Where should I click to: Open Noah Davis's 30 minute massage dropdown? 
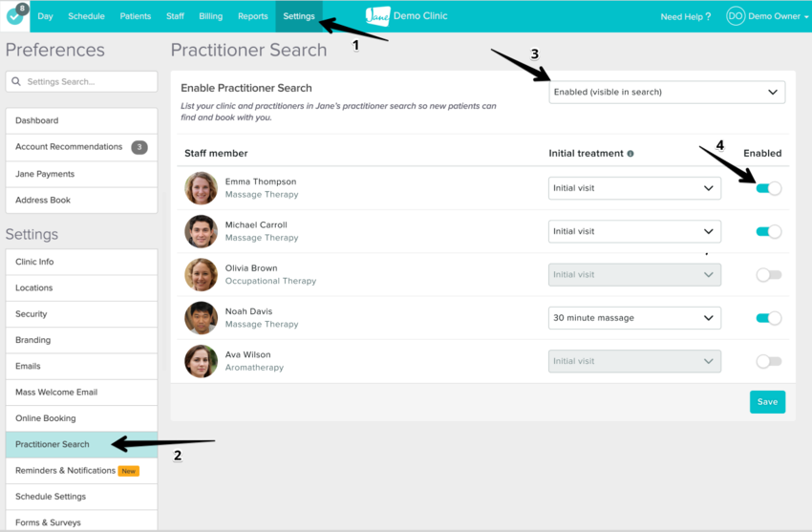633,318
